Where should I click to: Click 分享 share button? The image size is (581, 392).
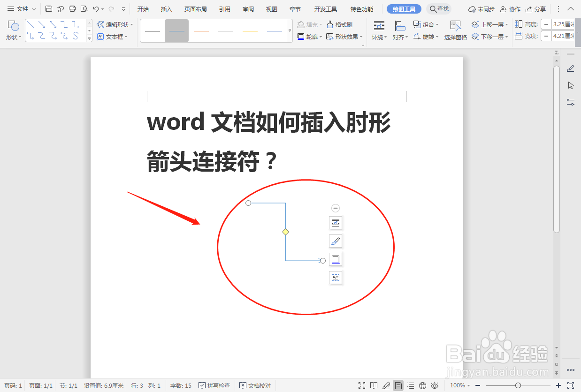click(536, 9)
